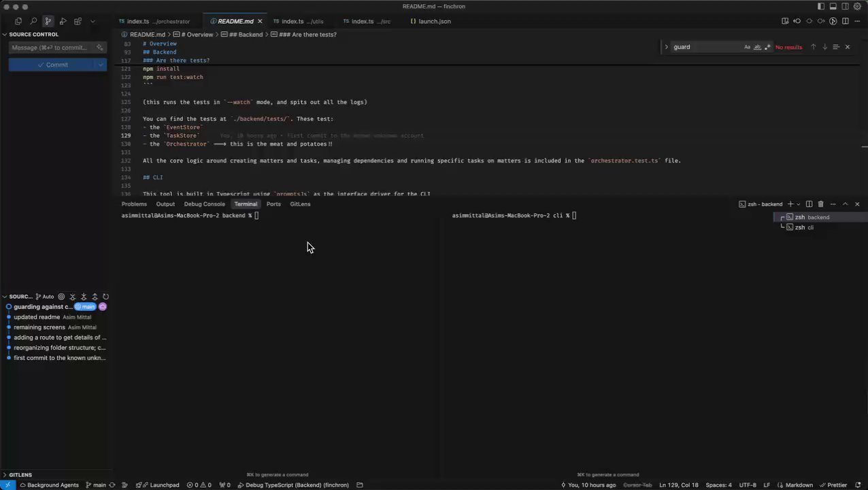The width and height of the screenshot is (868, 490).
Task: Open the Output panel tab
Action: [x=165, y=204]
